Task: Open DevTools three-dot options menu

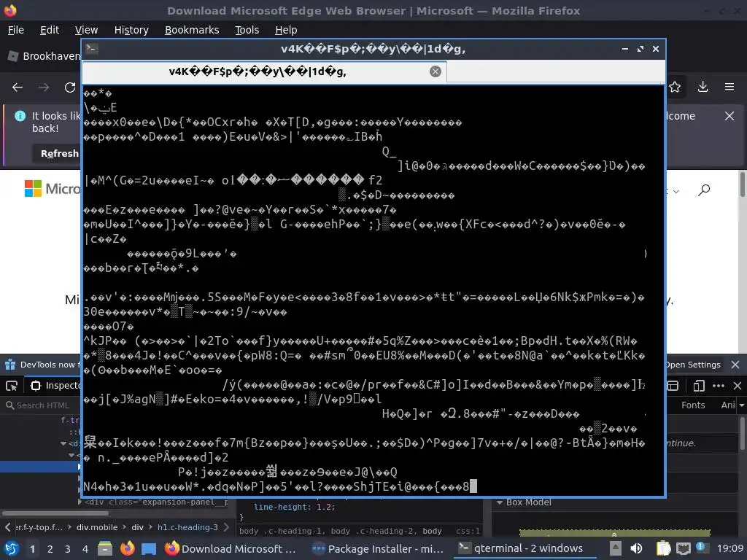Action: [x=719, y=386]
